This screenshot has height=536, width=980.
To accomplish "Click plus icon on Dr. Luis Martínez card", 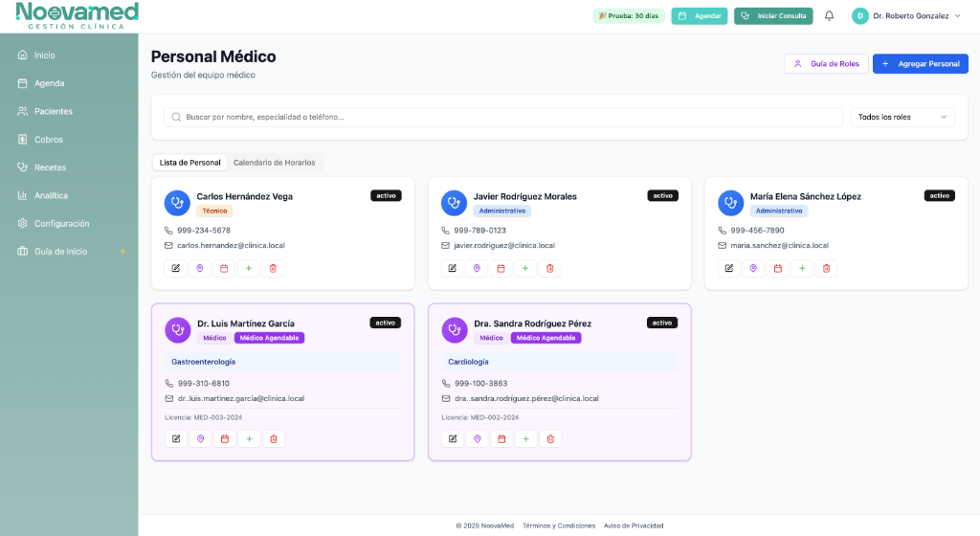I will [250, 439].
